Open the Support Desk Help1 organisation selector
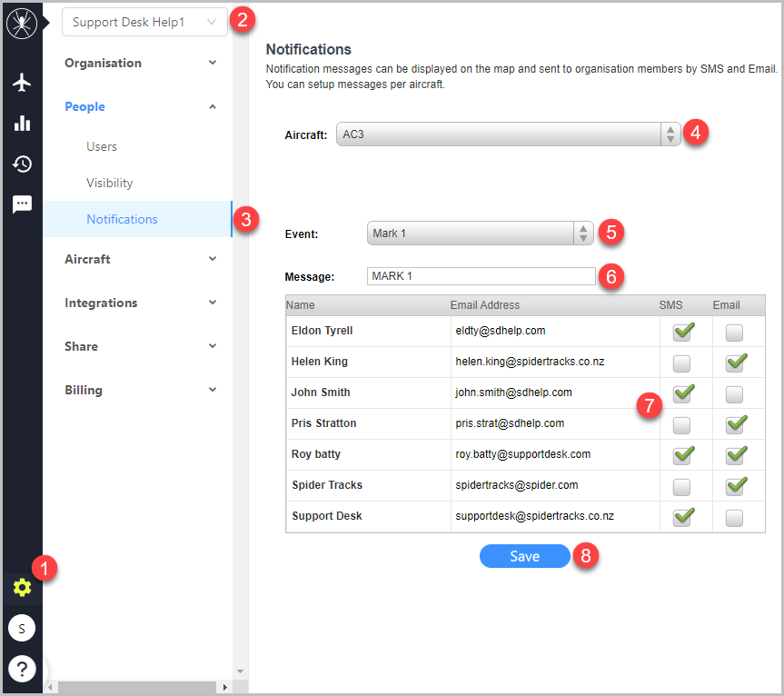This screenshot has width=784, height=696. pyautogui.click(x=144, y=23)
